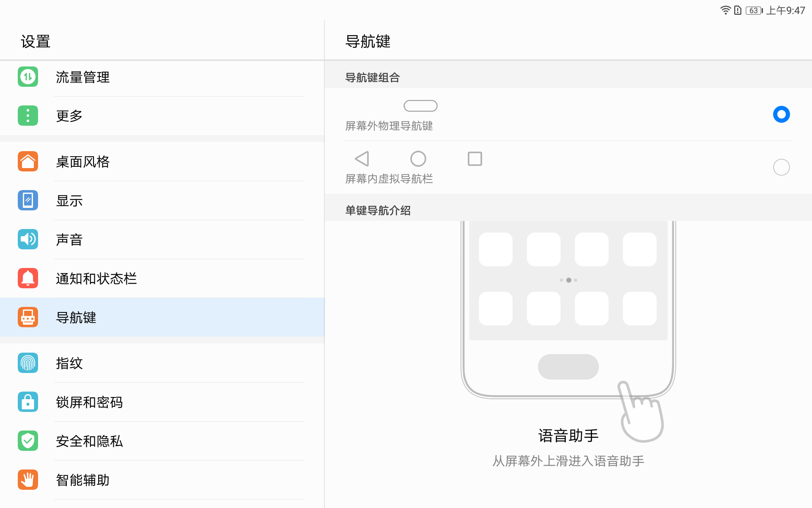Click the 指纹 fingerprint icon
The height and width of the screenshot is (508, 812).
(x=28, y=363)
